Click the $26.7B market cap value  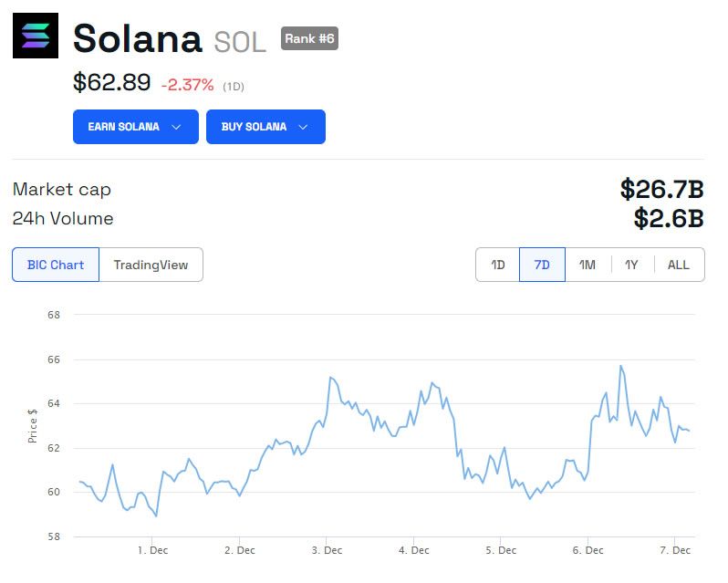(x=661, y=189)
